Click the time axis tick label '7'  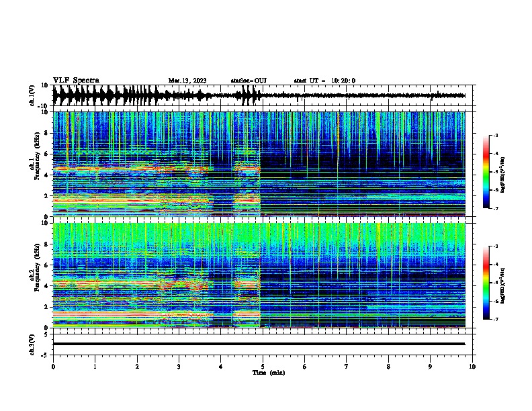pos(347,367)
